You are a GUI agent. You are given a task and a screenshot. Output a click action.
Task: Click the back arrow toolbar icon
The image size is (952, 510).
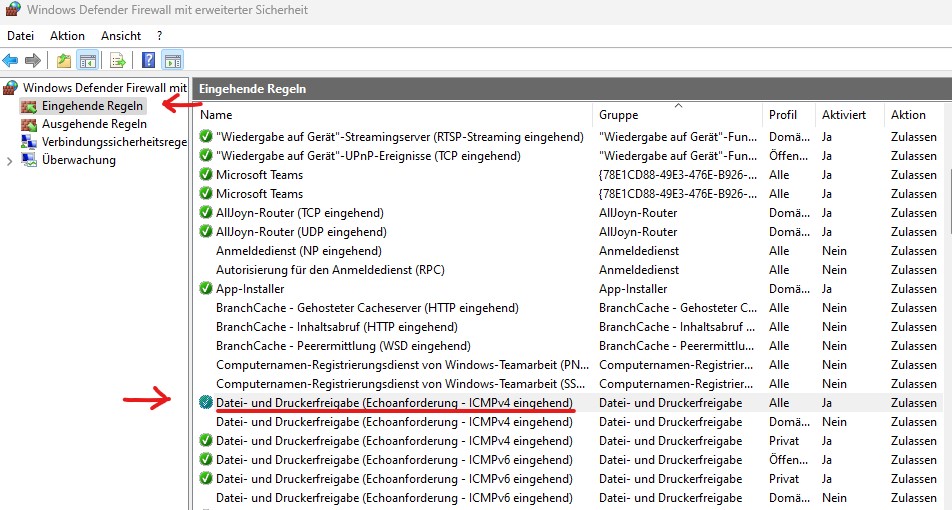[x=11, y=60]
